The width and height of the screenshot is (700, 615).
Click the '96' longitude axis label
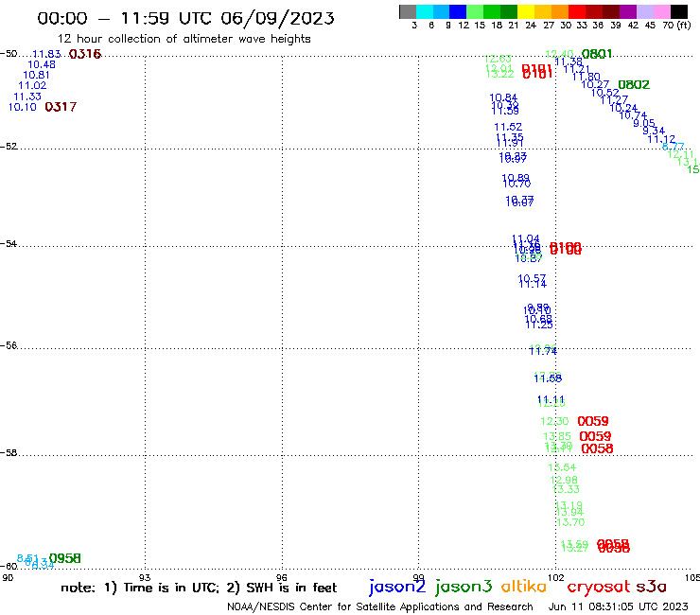[281, 577]
